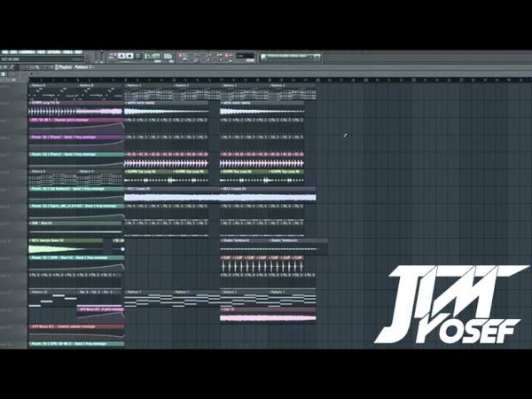Open the CHANNELS menu
This screenshot has width=532, height=399.
point(27,52)
